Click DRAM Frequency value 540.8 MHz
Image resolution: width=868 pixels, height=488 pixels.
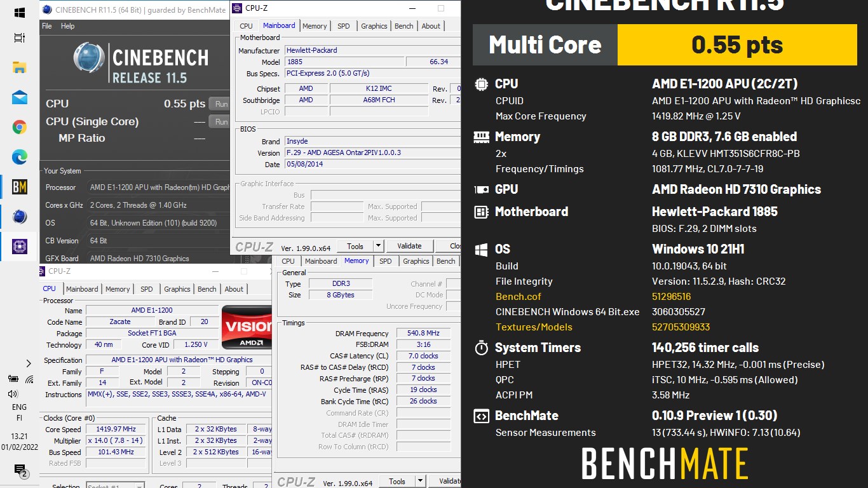click(423, 333)
